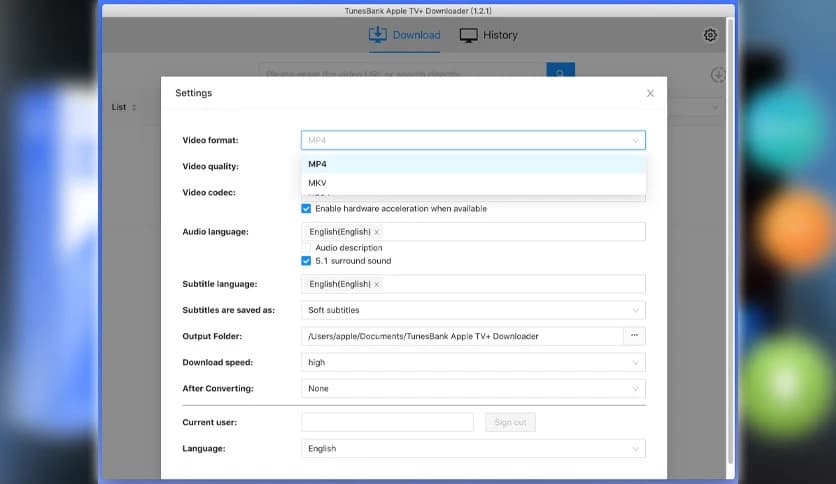Open the interface Language dropdown
The width and height of the screenshot is (836, 484).
pyautogui.click(x=473, y=449)
